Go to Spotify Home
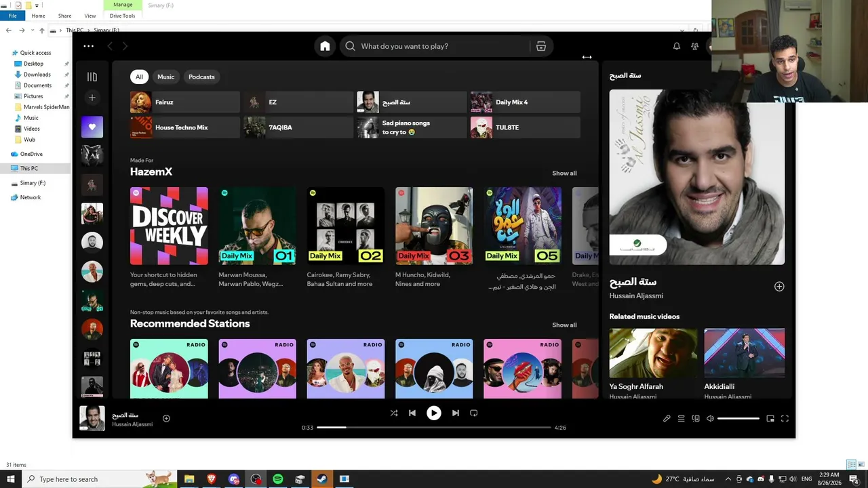 pyautogui.click(x=325, y=46)
